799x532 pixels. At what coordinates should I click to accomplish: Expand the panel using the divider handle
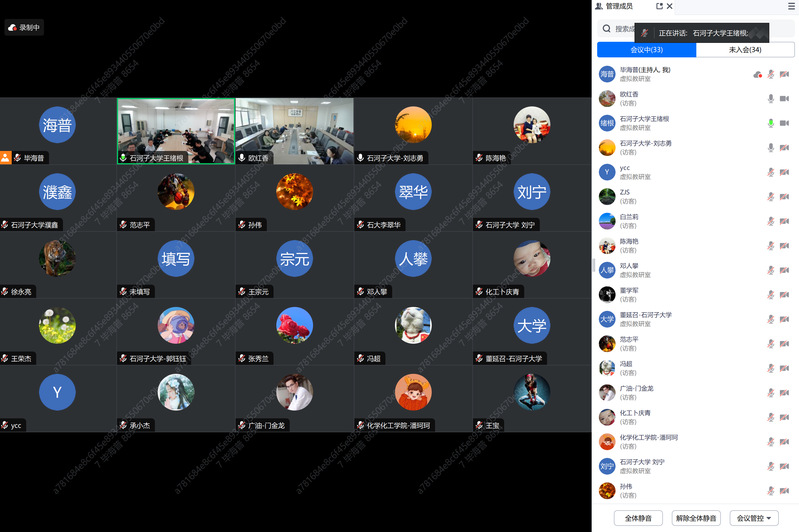pos(594,265)
